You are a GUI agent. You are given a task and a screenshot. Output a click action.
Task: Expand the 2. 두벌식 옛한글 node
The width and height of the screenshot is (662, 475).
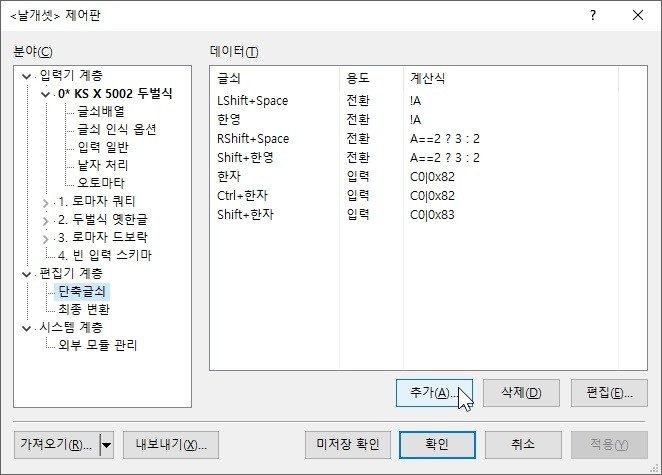click(45, 221)
